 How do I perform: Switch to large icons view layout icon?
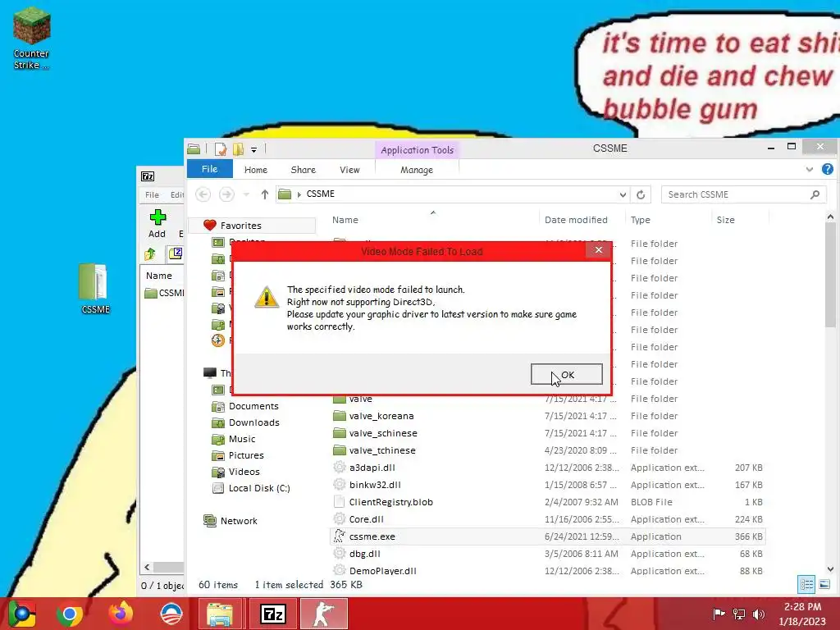coord(824,584)
